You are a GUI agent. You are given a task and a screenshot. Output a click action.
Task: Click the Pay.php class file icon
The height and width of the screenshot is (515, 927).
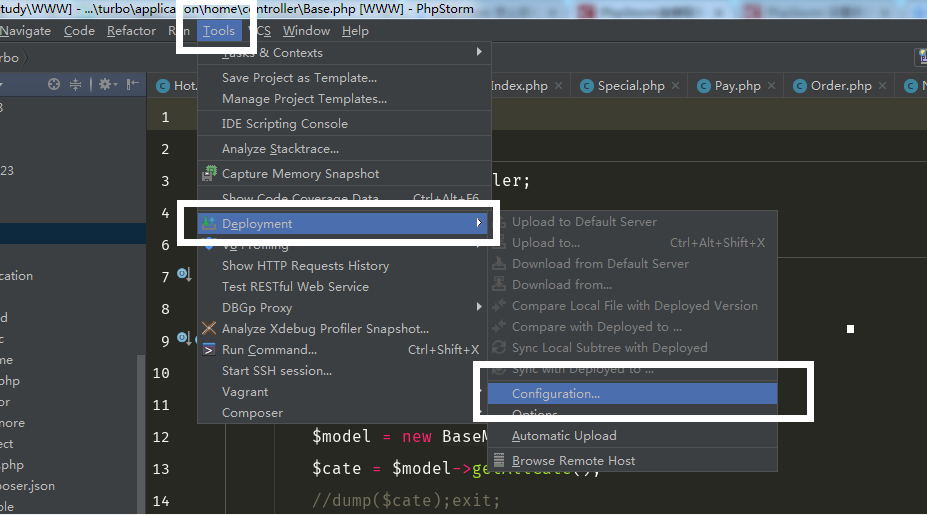(704, 86)
